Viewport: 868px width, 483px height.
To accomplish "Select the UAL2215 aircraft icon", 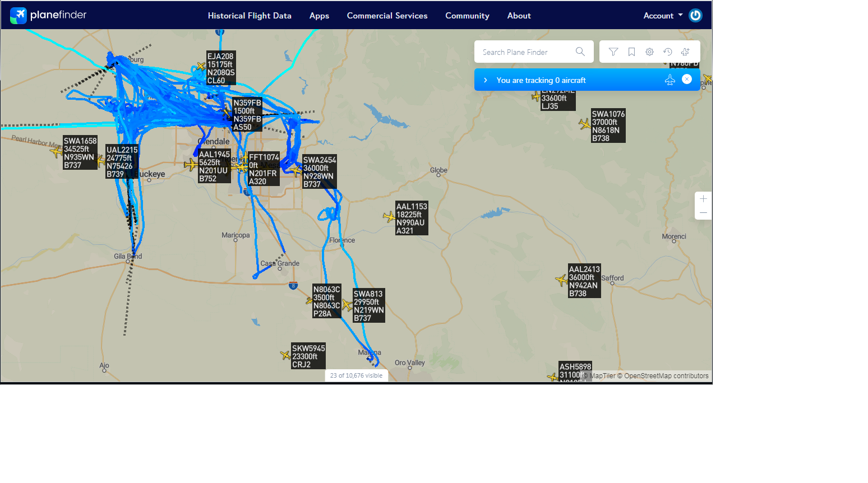I will point(100,161).
